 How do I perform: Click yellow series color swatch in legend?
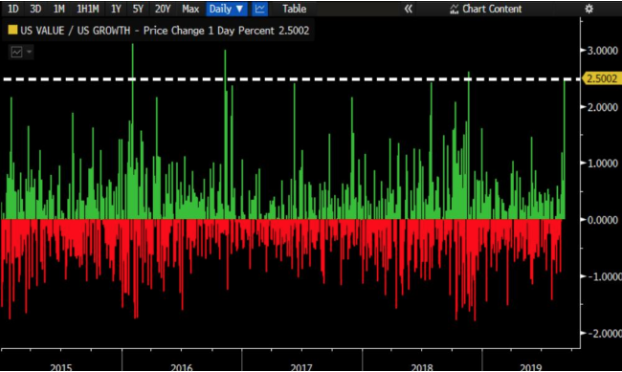pos(13,30)
